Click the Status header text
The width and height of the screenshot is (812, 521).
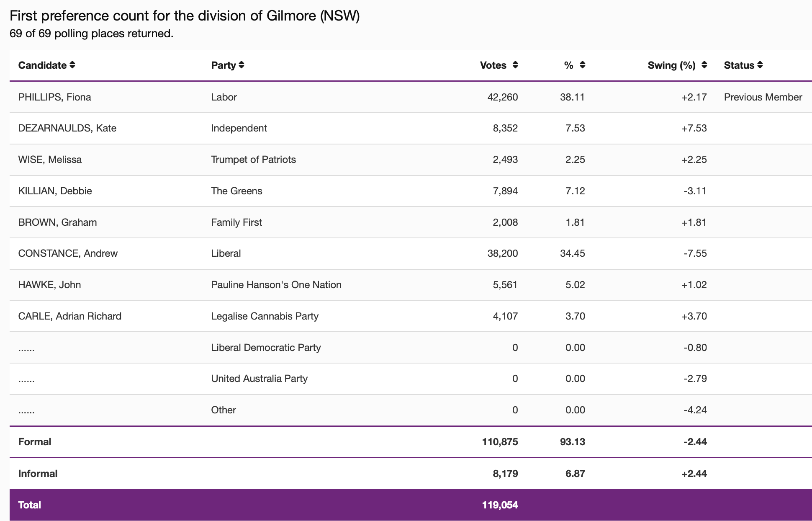pyautogui.click(x=739, y=65)
